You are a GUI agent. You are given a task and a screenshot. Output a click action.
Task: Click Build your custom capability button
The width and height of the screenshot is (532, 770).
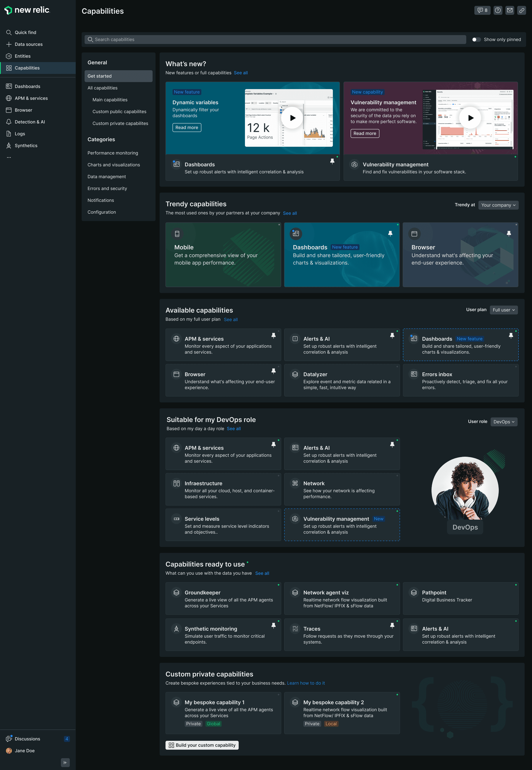(202, 745)
